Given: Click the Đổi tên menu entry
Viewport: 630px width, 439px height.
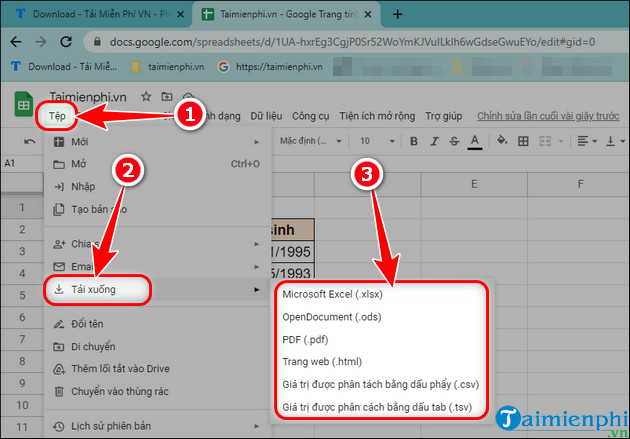Looking at the screenshot, I should point(158,324).
